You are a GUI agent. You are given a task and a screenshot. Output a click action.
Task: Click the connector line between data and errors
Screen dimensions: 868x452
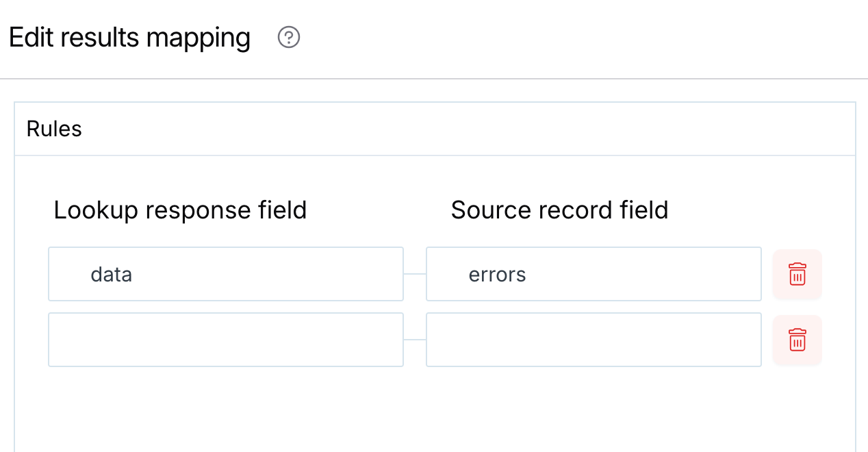pos(415,274)
